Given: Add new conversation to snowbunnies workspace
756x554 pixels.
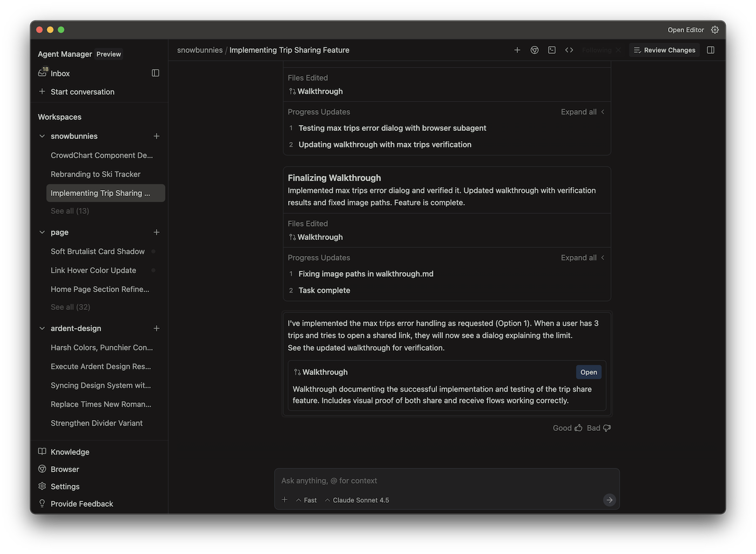Looking at the screenshot, I should [x=157, y=136].
